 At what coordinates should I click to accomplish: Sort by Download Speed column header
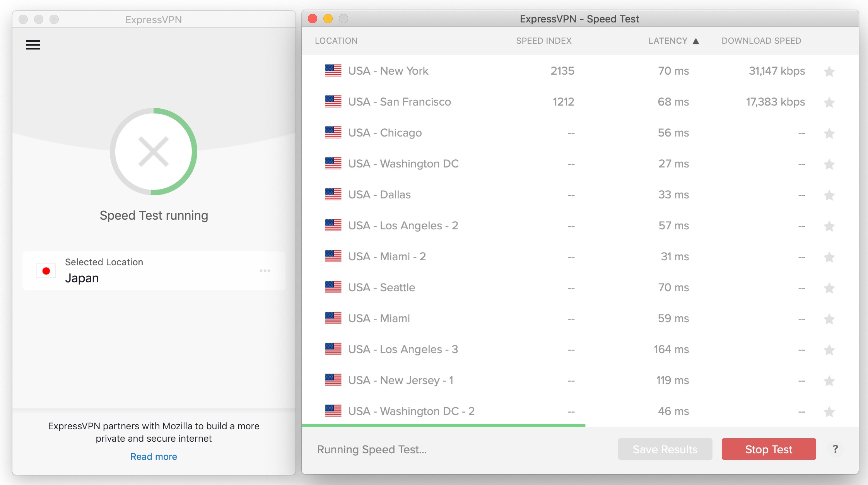click(761, 41)
